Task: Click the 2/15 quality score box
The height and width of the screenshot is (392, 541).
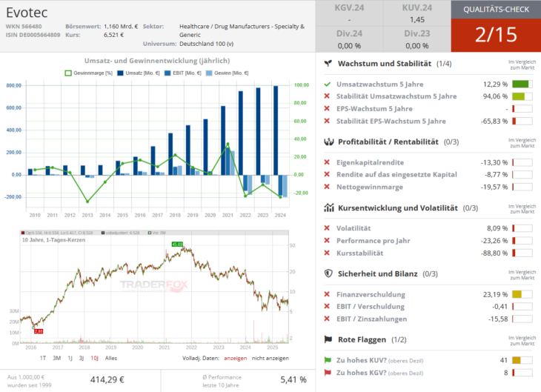Action: (496, 35)
